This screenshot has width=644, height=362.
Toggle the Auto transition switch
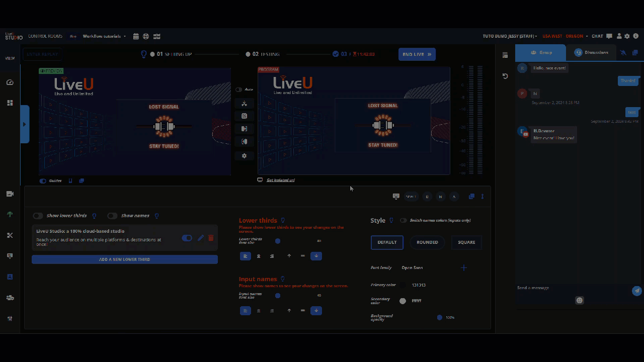point(238,89)
